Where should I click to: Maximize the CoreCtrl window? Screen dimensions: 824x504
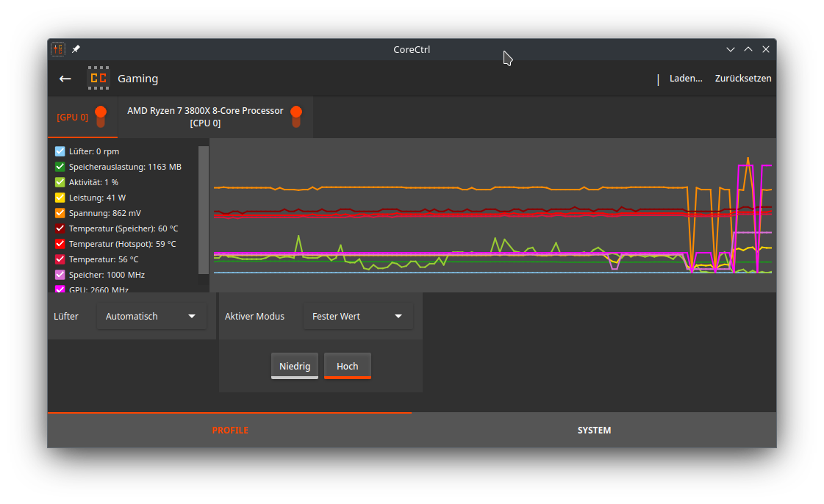coord(748,49)
